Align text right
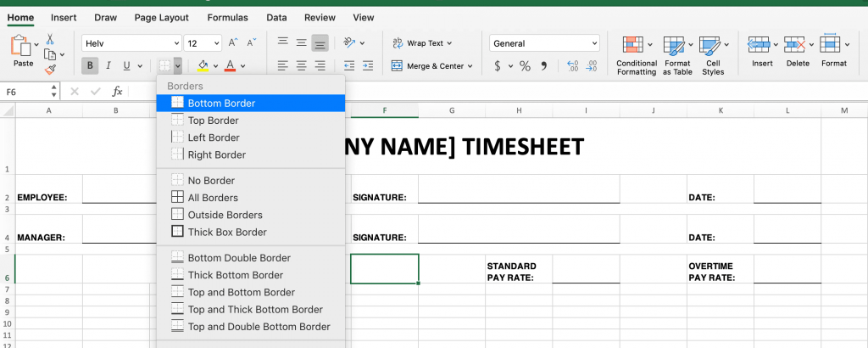This screenshot has width=868, height=348. click(320, 66)
